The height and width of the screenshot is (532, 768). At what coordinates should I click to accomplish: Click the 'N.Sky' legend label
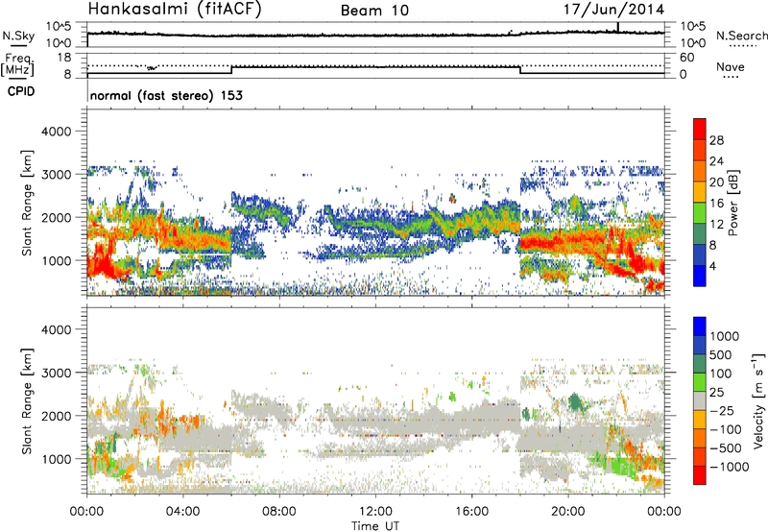click(x=18, y=36)
